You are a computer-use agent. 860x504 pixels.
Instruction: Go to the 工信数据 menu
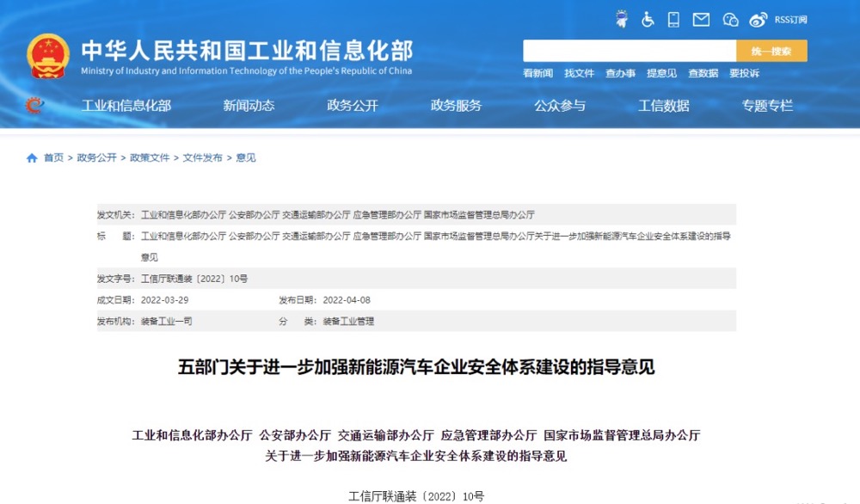point(663,106)
